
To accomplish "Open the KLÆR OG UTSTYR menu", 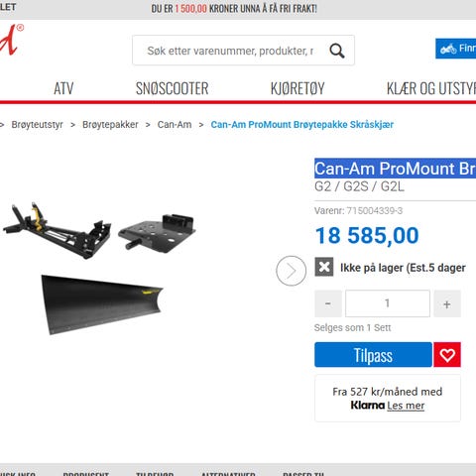I will click(x=431, y=88).
